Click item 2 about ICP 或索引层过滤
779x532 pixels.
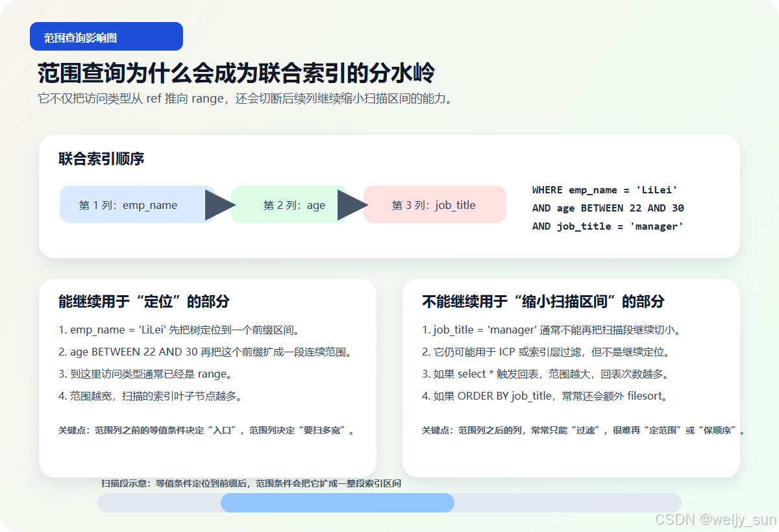(545, 352)
